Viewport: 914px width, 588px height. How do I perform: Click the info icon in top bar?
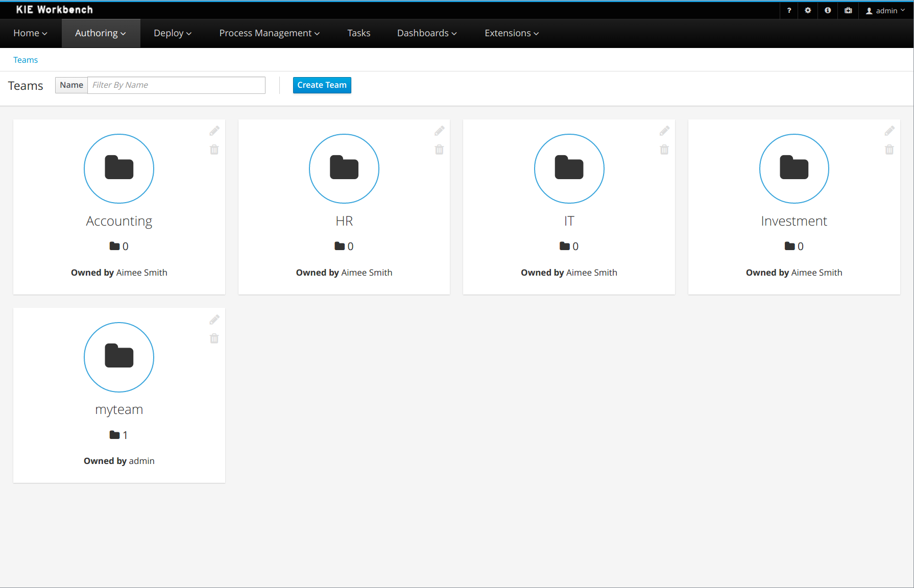(x=828, y=10)
